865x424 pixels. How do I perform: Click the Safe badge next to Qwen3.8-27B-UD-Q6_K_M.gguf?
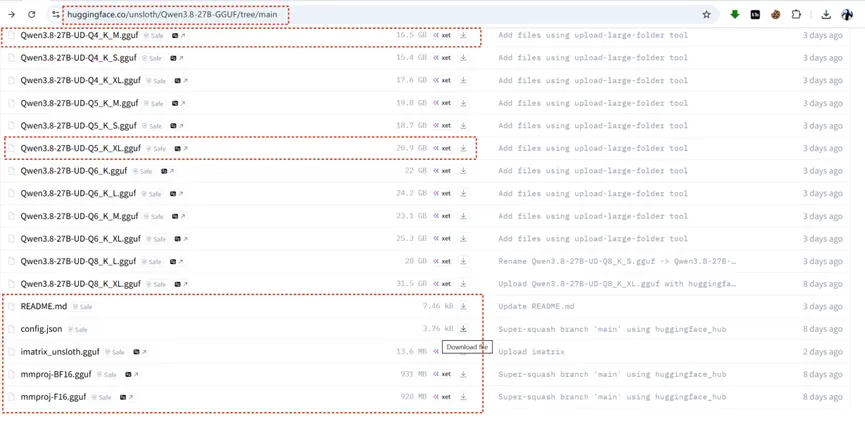point(153,217)
